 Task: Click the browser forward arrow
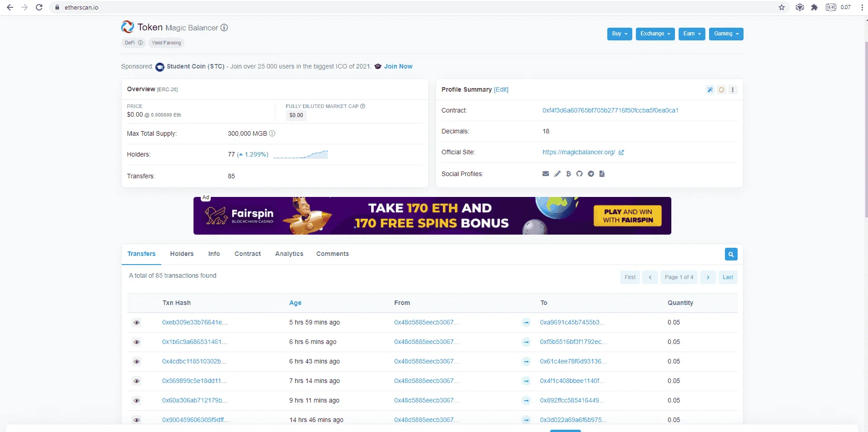click(x=25, y=7)
